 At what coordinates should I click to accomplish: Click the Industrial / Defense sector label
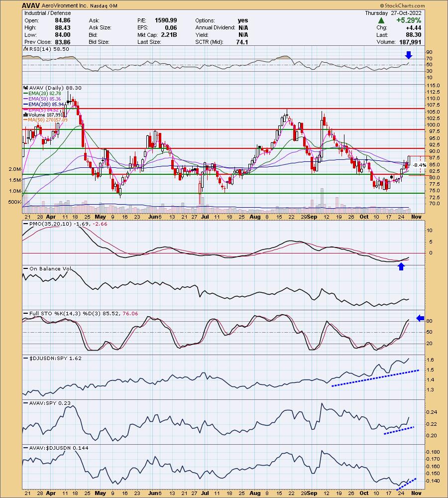pyautogui.click(x=48, y=13)
